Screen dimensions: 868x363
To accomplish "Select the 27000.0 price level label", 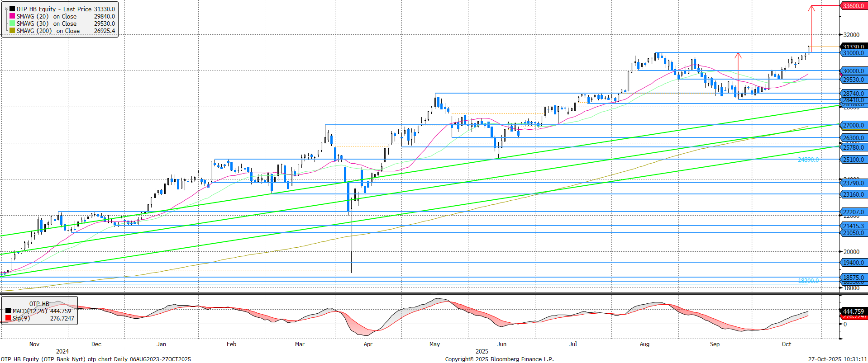I will coord(853,125).
